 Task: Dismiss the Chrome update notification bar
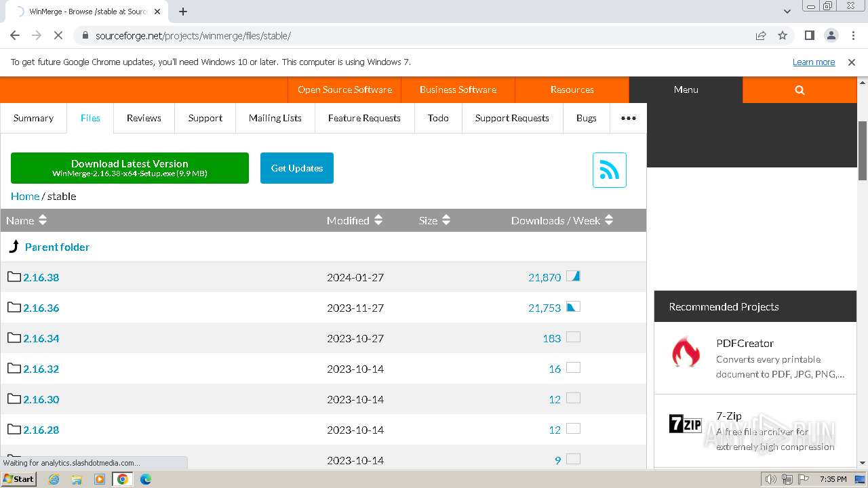[852, 62]
